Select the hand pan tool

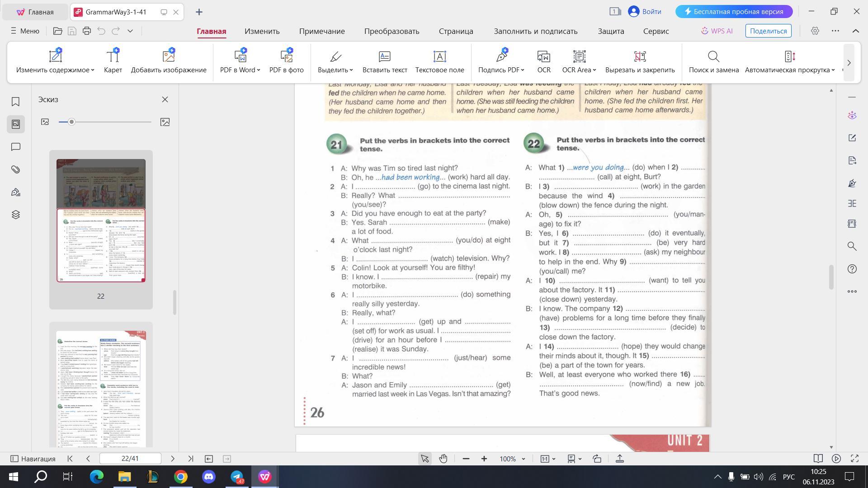[x=443, y=459]
